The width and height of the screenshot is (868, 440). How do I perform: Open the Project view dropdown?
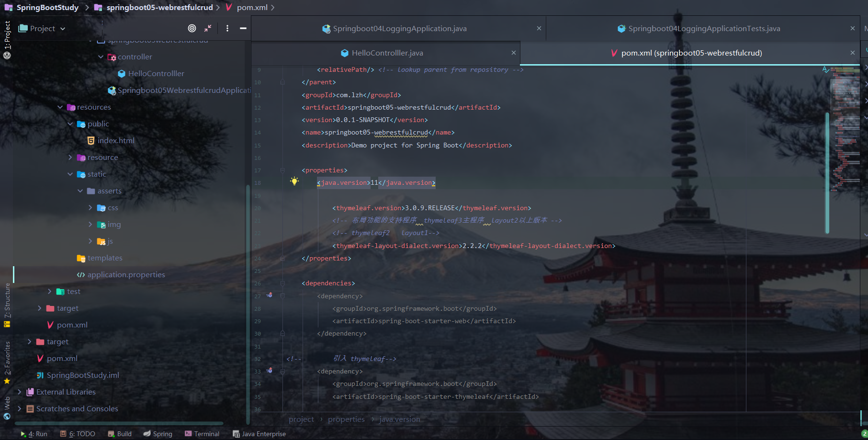pos(42,28)
